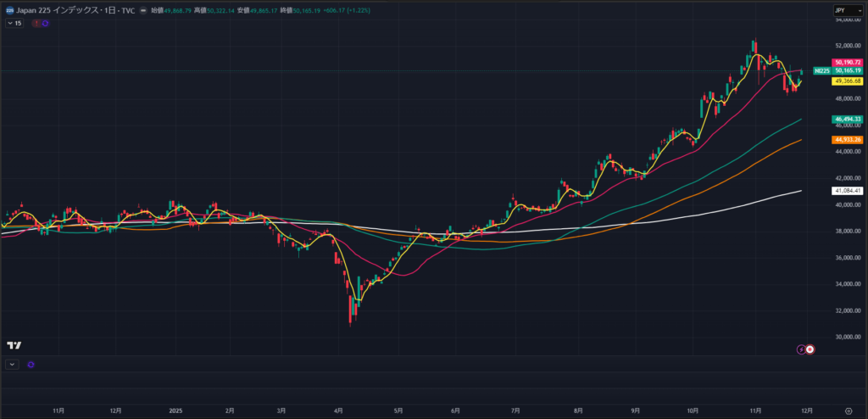Screen dimensions: 868x419
Task: Click the pink 50,190.72 price label
Action: click(848, 62)
